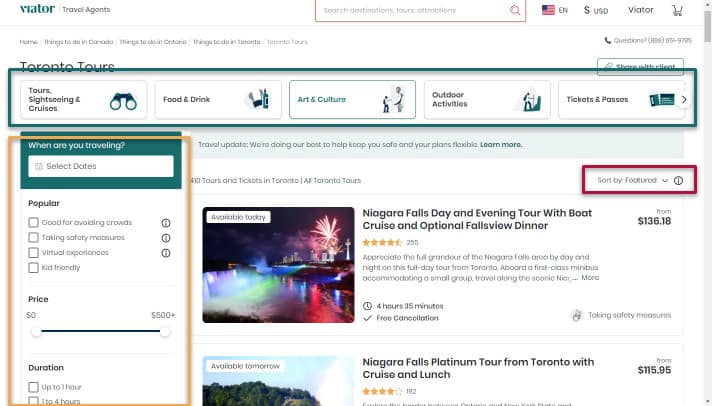Click the Share with client button
Image resolution: width=712 pixels, height=406 pixels.
click(x=640, y=67)
